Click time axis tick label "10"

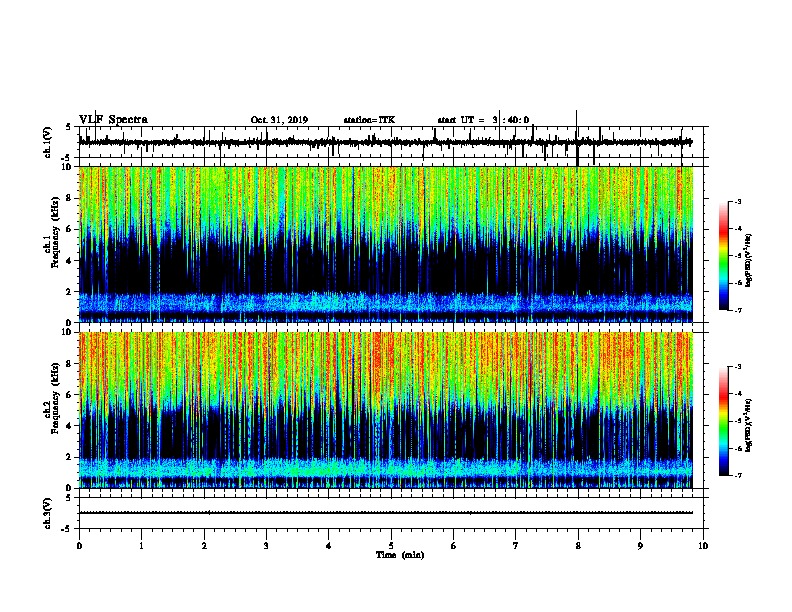(x=703, y=546)
